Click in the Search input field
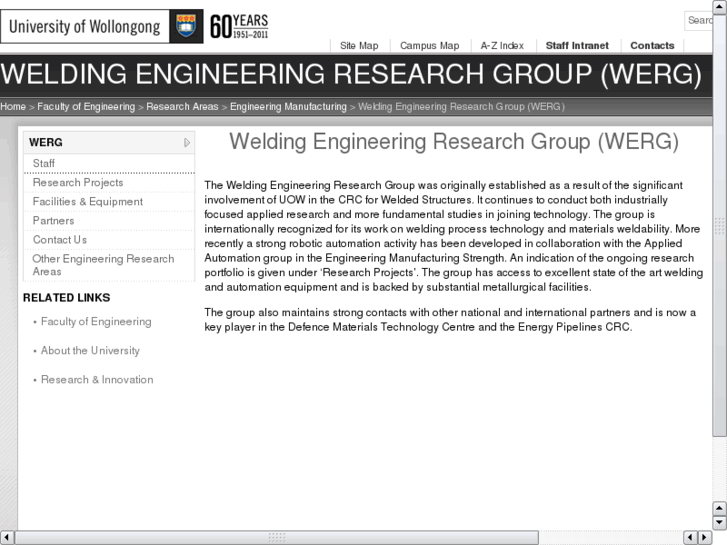 (x=698, y=20)
